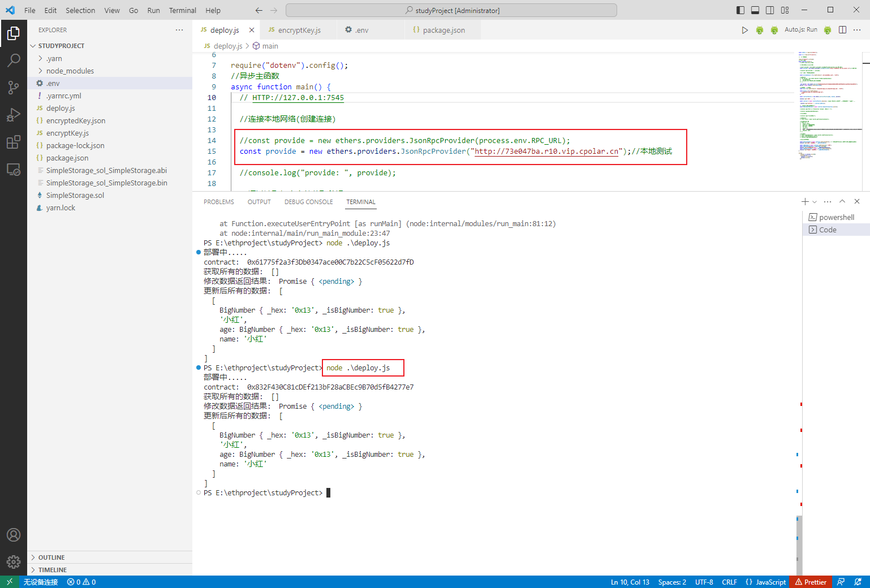Expand the .yarn folder
Screen dimensions: 870x588
54,58
